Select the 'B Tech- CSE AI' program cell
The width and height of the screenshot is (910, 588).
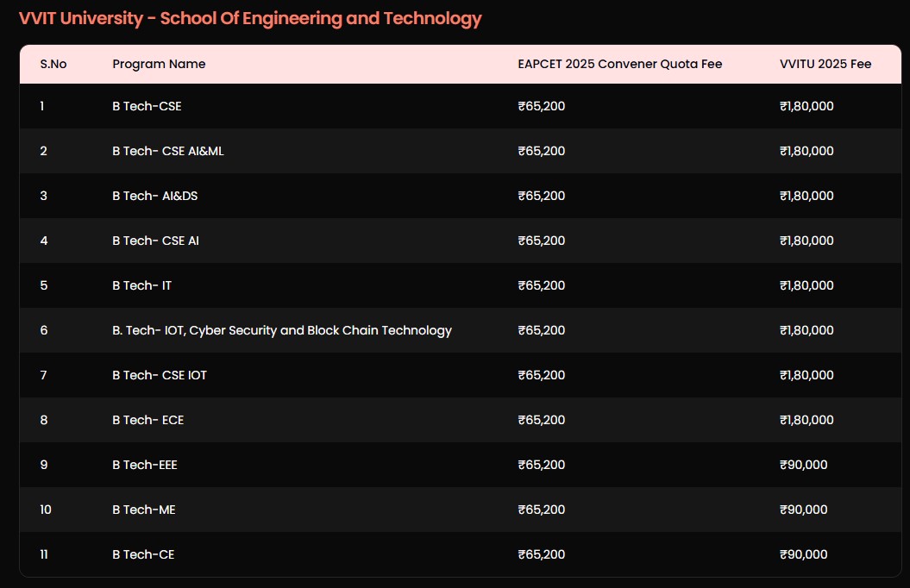pyautogui.click(x=155, y=241)
